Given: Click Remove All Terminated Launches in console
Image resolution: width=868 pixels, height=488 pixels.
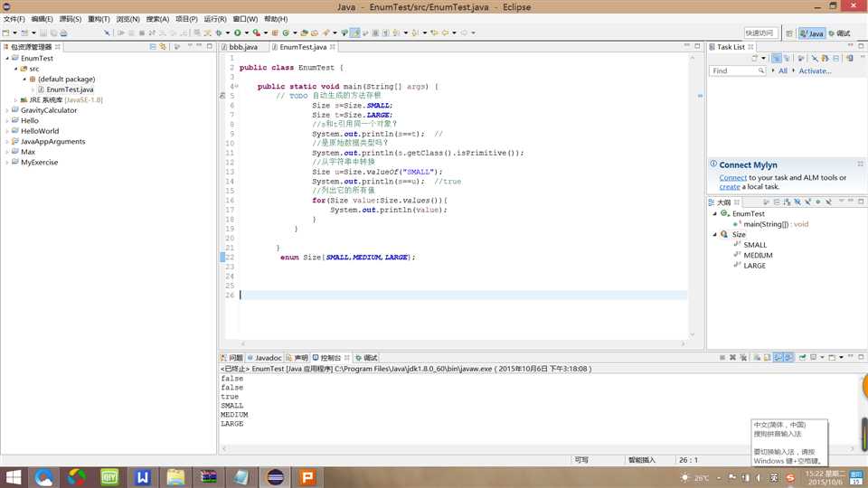Looking at the screenshot, I should pos(743,358).
